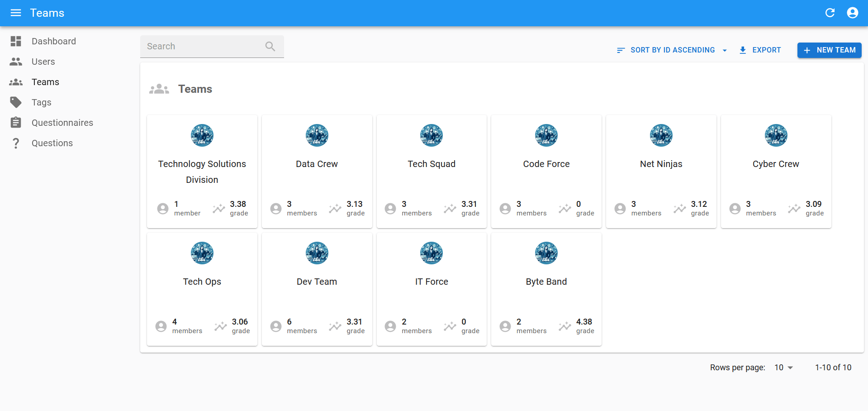Screen dimensions: 868x411
Task: Click the member icon on Cyber Crew card
Action: point(735,209)
